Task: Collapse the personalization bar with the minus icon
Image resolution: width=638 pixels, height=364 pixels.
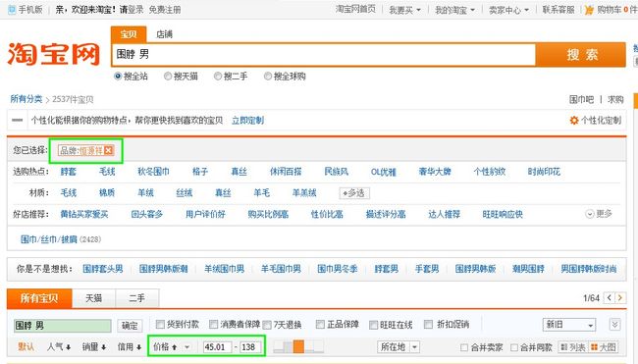Action: pos(17,120)
